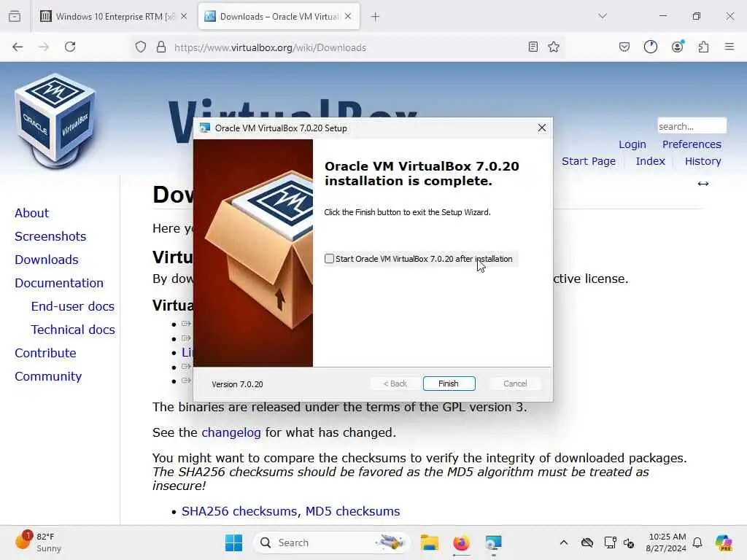Open the list all tabs dropdown arrow
Screen dimensions: 747x560
click(x=603, y=16)
